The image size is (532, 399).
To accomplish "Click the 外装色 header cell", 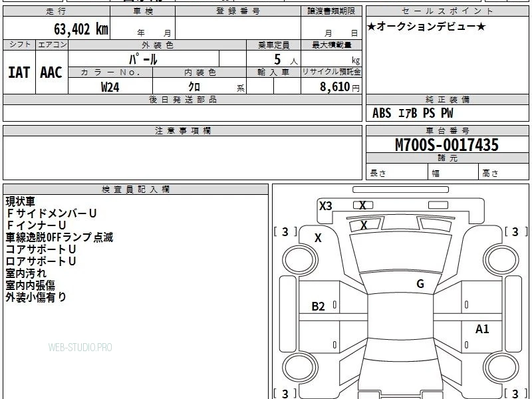I will tap(158, 45).
